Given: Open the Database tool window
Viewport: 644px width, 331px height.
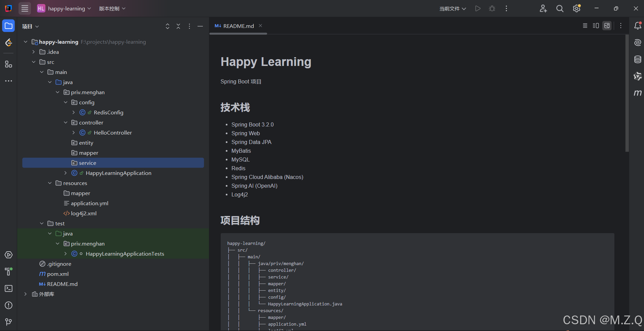Looking at the screenshot, I should pos(638,60).
